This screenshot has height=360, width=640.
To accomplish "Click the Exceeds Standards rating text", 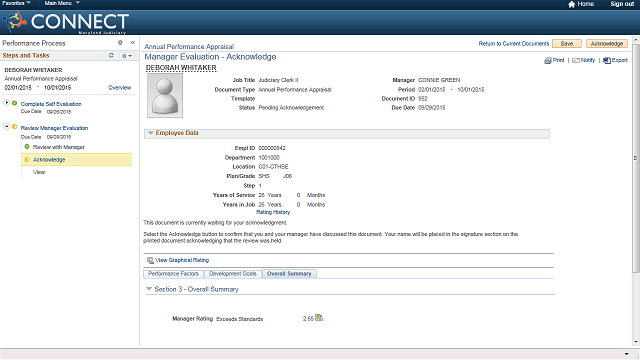I will coord(240,319).
